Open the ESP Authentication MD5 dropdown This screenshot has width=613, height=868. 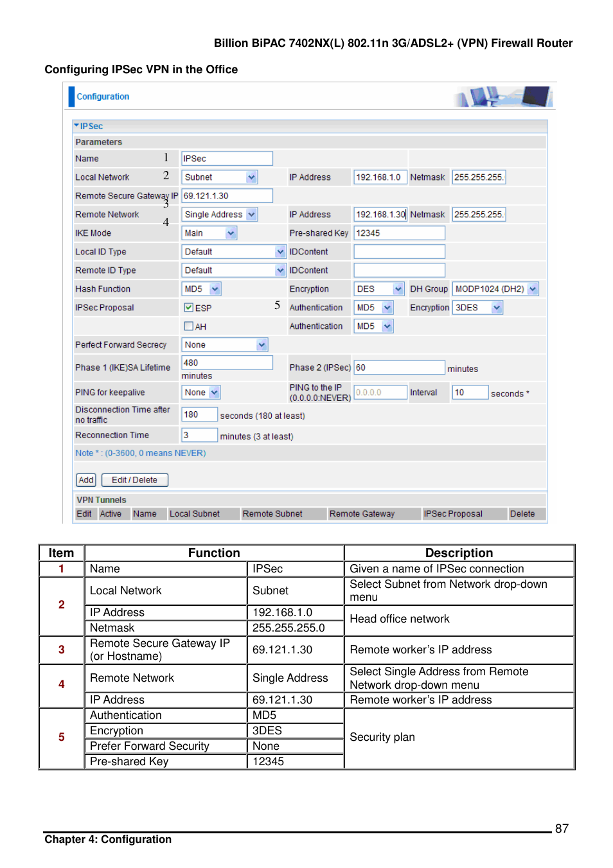pyautogui.click(x=374, y=308)
